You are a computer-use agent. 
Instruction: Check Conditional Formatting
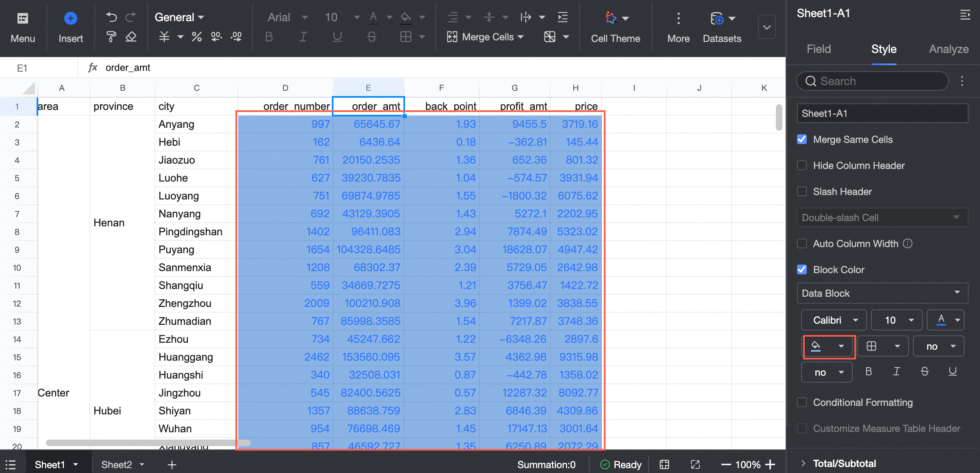802,402
